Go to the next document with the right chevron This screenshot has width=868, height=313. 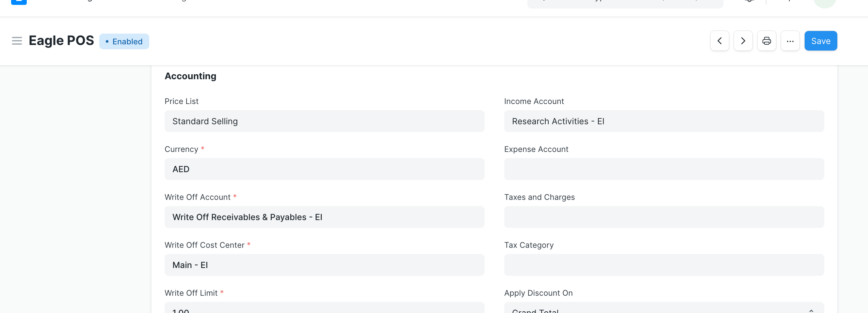click(743, 41)
